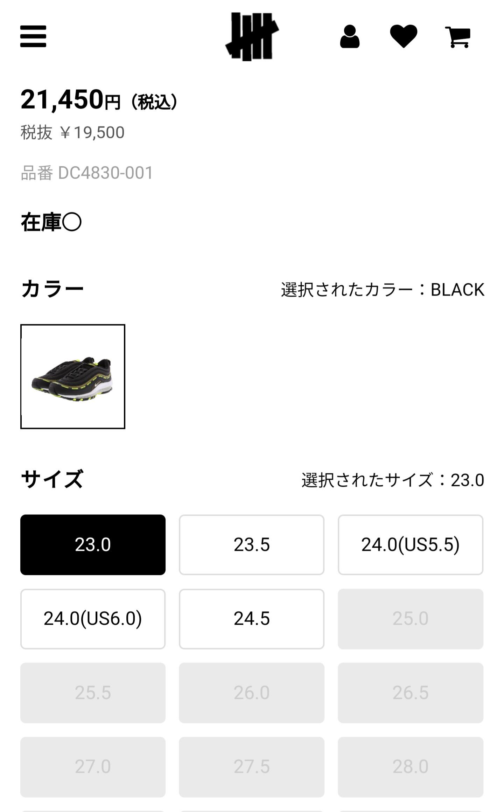The height and width of the screenshot is (812, 504).
Task: Click the unavailable 27.5 size
Action: pos(252,767)
